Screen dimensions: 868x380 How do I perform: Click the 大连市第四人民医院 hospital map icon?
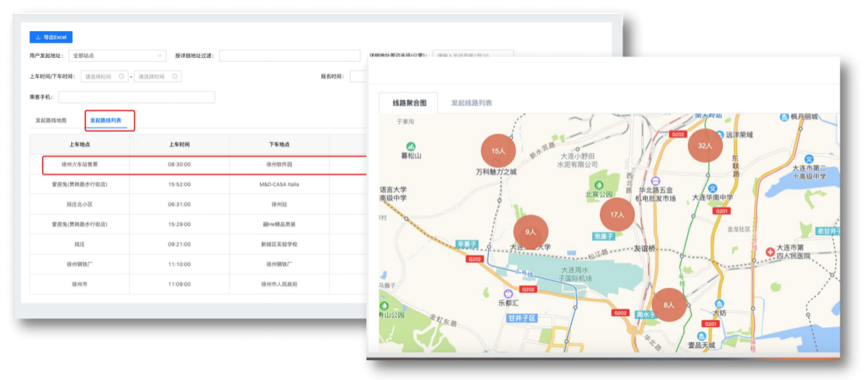(x=769, y=253)
